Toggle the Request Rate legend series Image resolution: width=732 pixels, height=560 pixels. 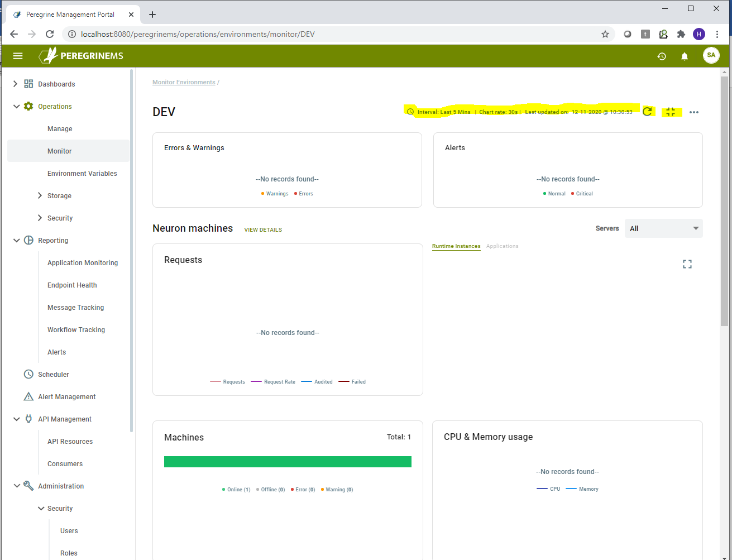273,382
